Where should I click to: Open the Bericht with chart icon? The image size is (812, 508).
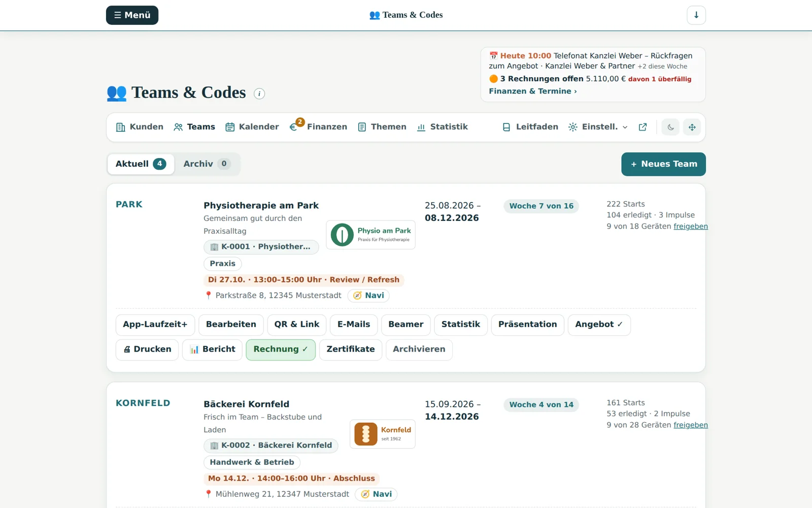tap(212, 350)
